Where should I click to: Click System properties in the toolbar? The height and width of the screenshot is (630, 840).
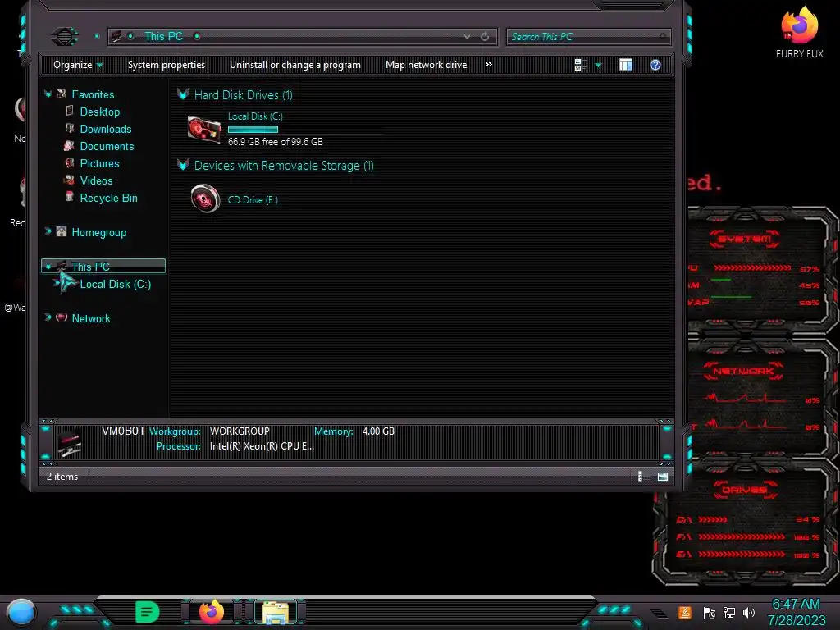point(166,65)
